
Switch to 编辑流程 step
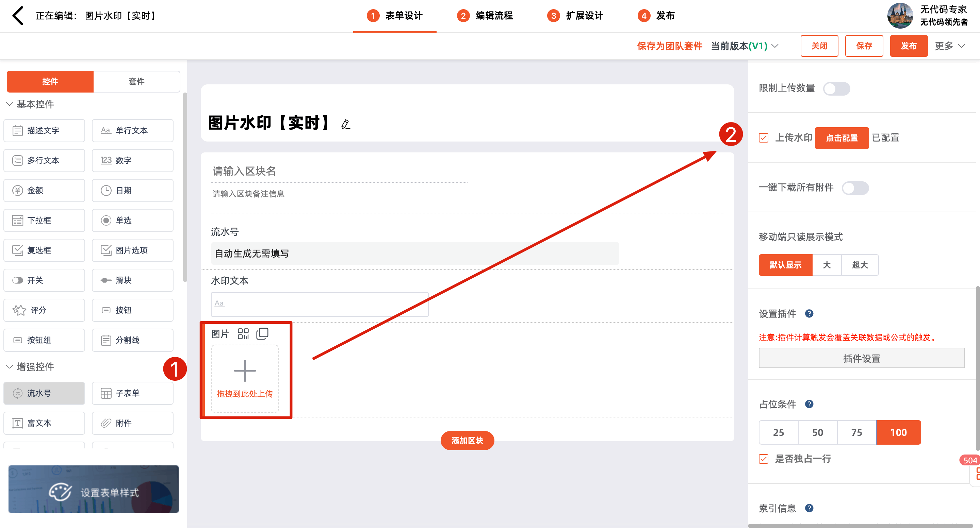pos(485,16)
